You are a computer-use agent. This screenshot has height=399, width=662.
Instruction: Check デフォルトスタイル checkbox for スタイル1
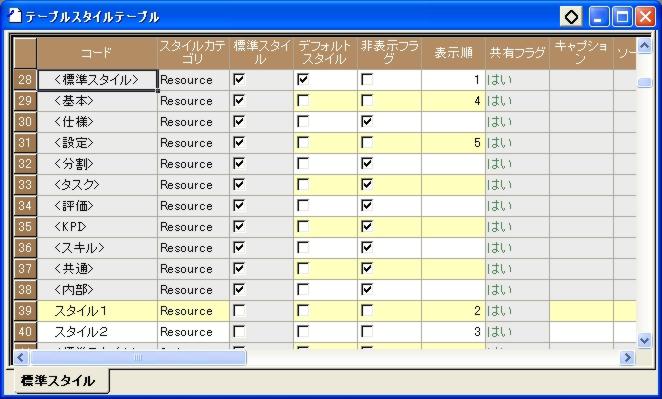303,311
